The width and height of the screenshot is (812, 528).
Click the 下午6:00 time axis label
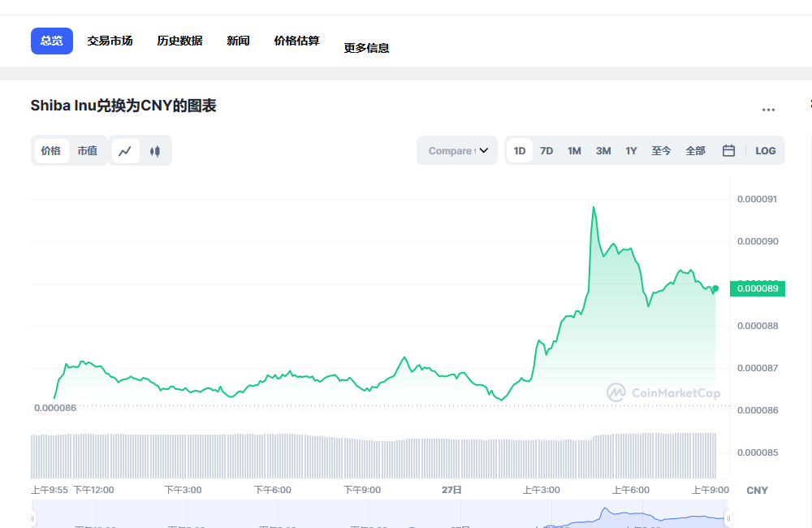(272, 490)
